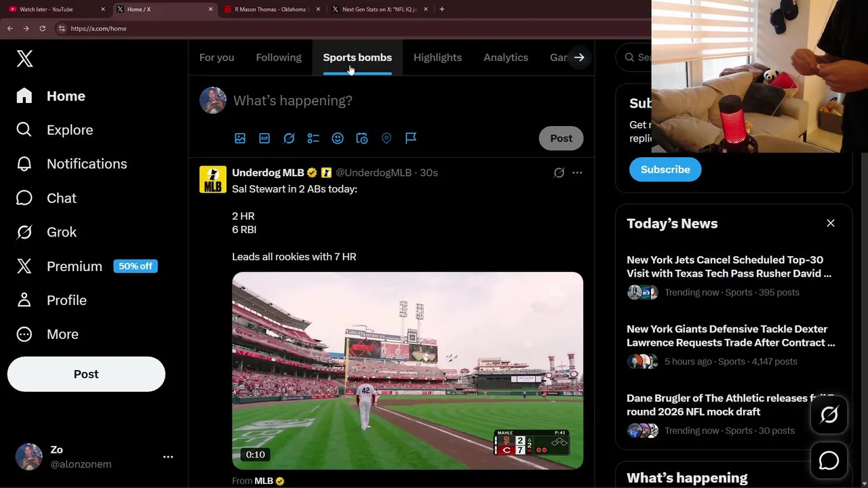The image size is (868, 488).
Task: Go forward in browser
Action: 26,28
